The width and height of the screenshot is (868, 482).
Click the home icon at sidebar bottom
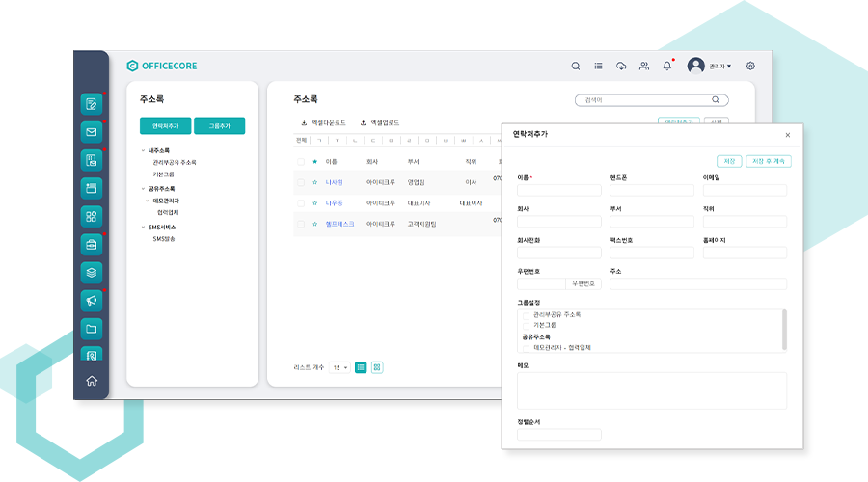tap(92, 381)
